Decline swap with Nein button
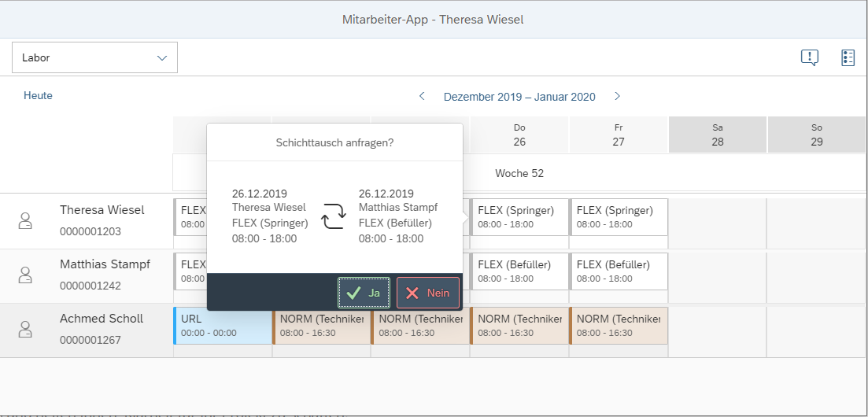The height and width of the screenshot is (417, 868). pos(428,293)
